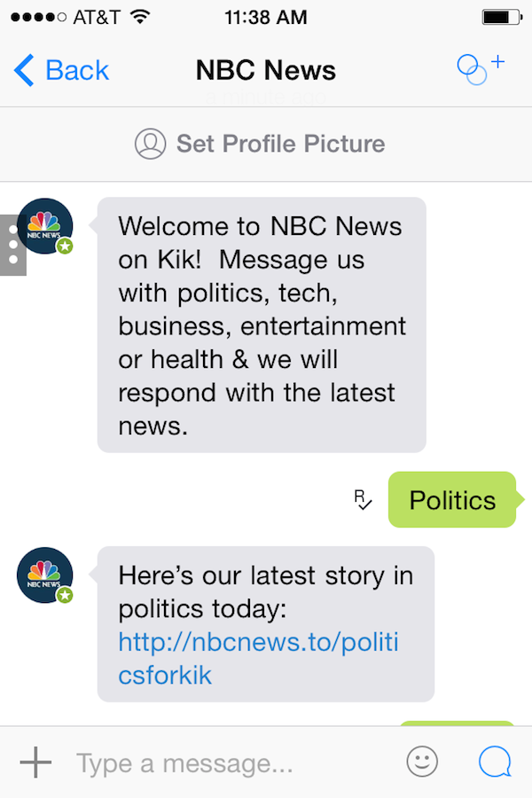This screenshot has height=798, width=532.
Task: Open the nbcnews.to politics link
Action: click(x=258, y=658)
